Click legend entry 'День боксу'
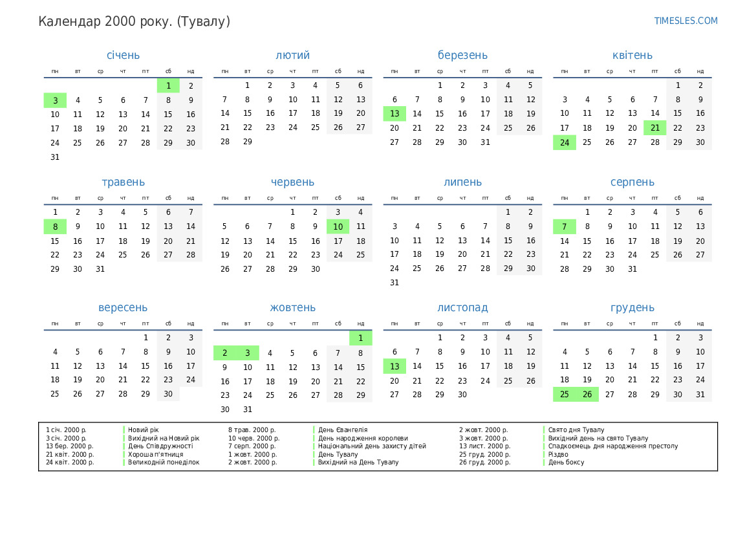 pos(566,462)
